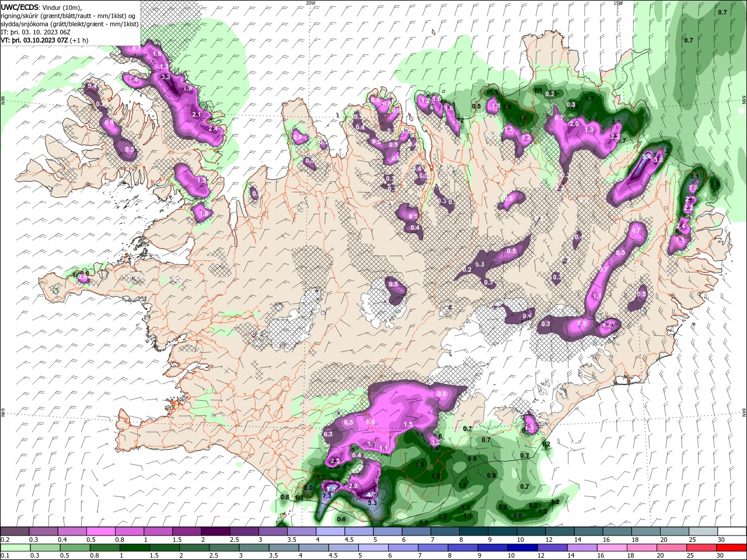Screen dimensions: 747x560
Task: Click the darkest purple 2 snow-scale swatch
Action: pyautogui.click(x=215, y=531)
